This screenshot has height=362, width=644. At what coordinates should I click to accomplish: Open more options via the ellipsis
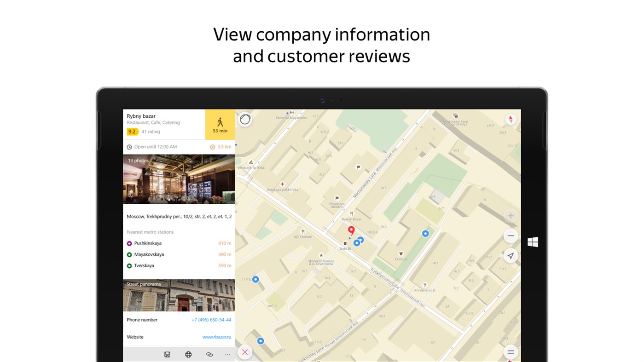click(227, 354)
